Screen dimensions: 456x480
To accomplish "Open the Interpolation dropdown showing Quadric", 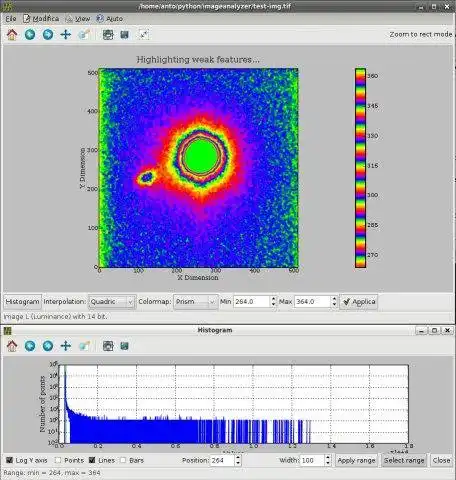I will coord(112,302).
